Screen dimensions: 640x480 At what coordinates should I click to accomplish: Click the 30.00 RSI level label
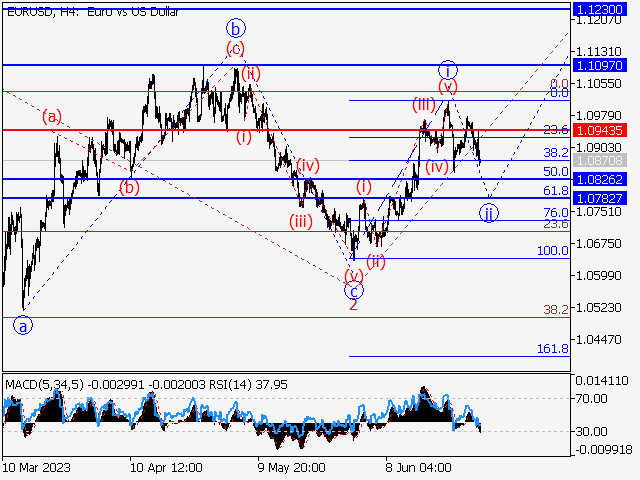(592, 431)
